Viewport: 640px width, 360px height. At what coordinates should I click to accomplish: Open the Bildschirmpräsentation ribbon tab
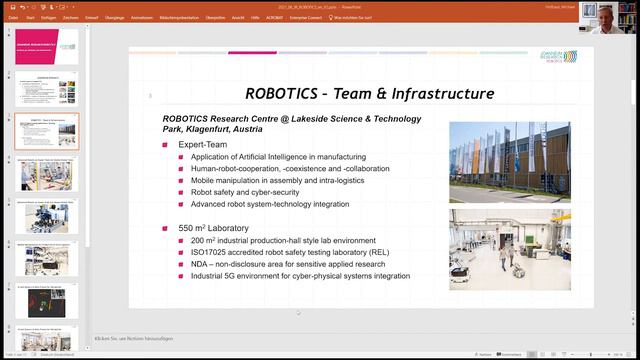point(179,18)
